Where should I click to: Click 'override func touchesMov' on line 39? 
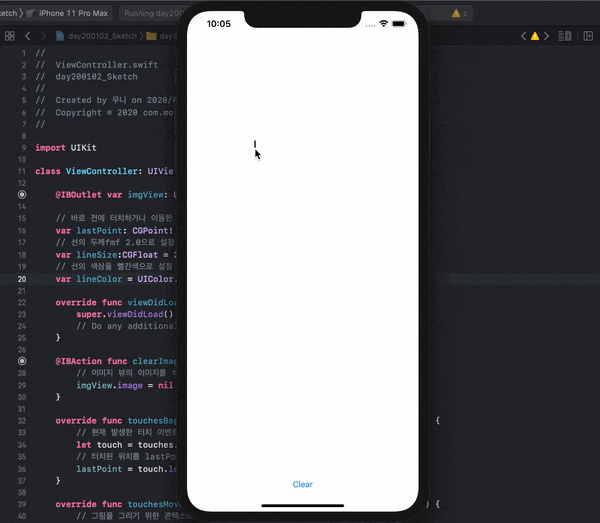coord(117,504)
